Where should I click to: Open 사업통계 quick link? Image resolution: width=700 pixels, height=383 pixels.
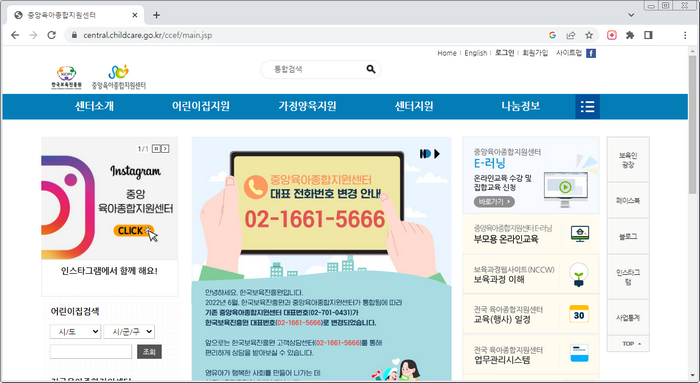click(x=628, y=318)
